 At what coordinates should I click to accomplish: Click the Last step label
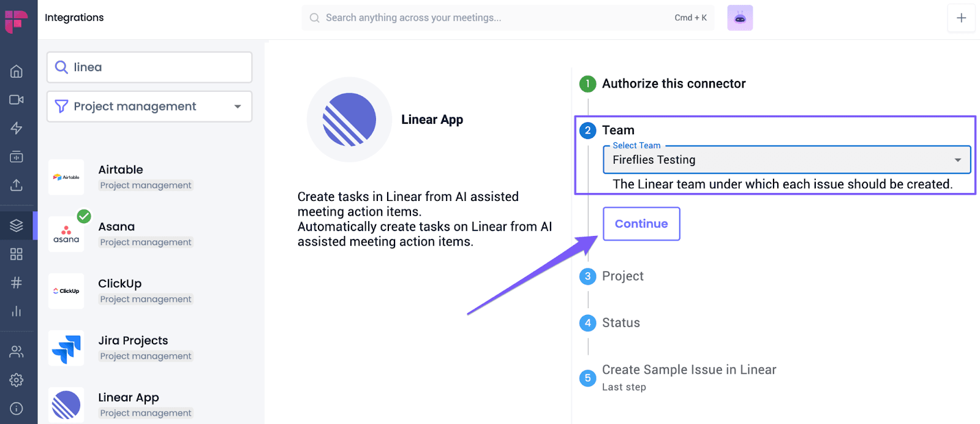[x=624, y=387]
